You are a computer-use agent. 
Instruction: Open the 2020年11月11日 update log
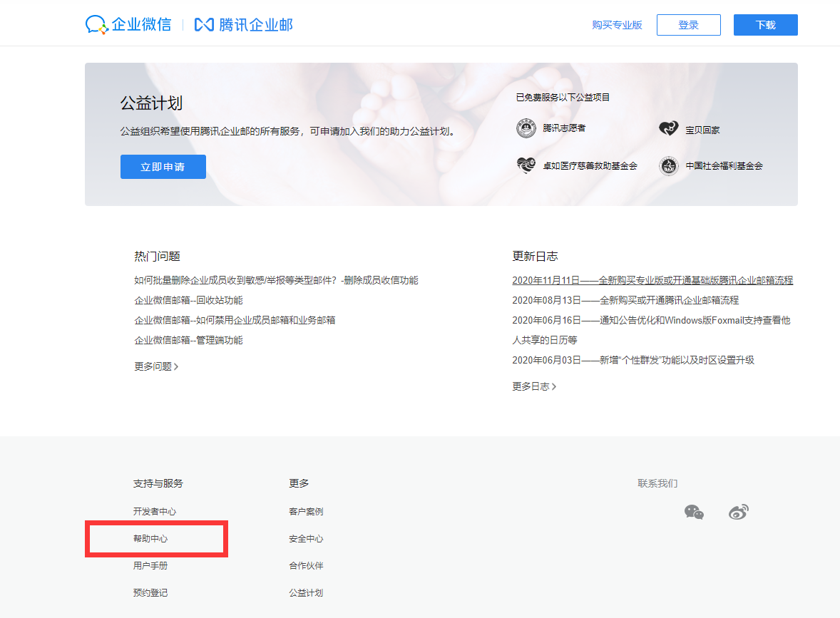click(x=652, y=280)
